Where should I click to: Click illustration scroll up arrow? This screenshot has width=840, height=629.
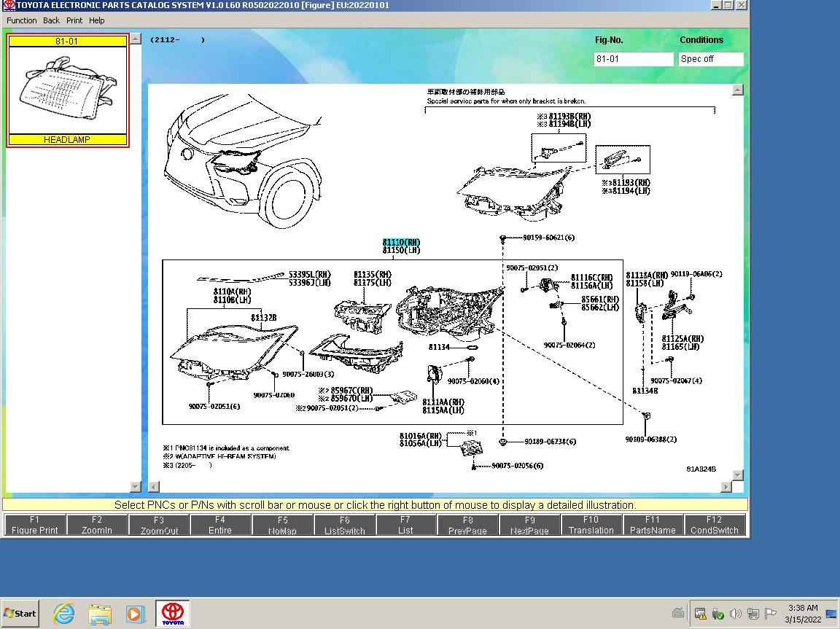[x=738, y=90]
